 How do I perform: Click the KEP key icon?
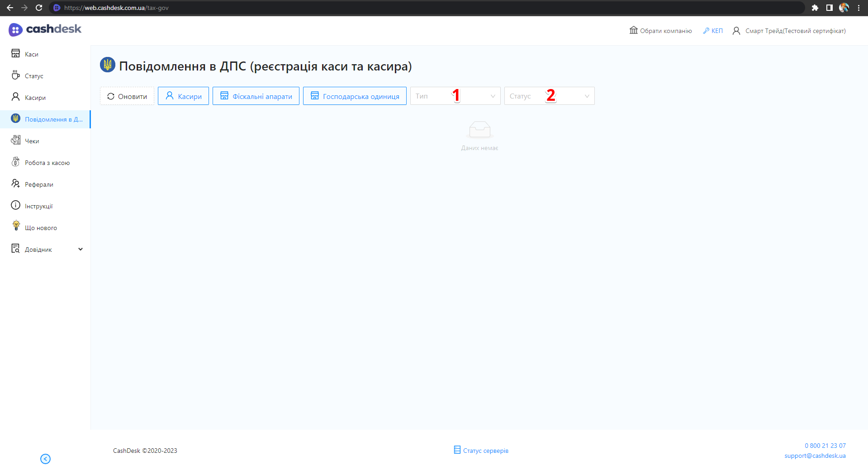[x=706, y=31]
